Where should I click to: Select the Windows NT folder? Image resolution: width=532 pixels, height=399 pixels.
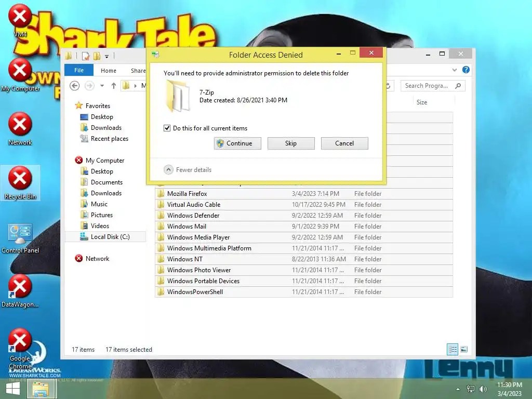point(304,259)
